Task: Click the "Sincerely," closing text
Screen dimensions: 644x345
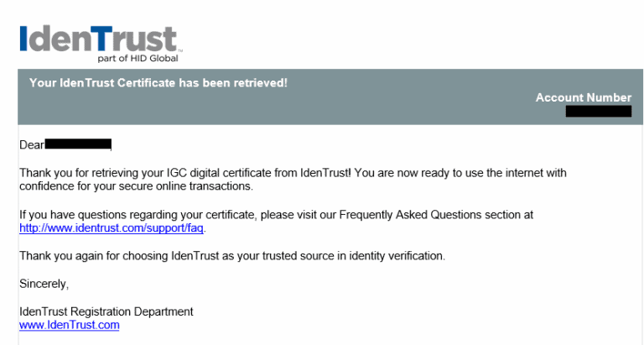Action: [x=44, y=284]
